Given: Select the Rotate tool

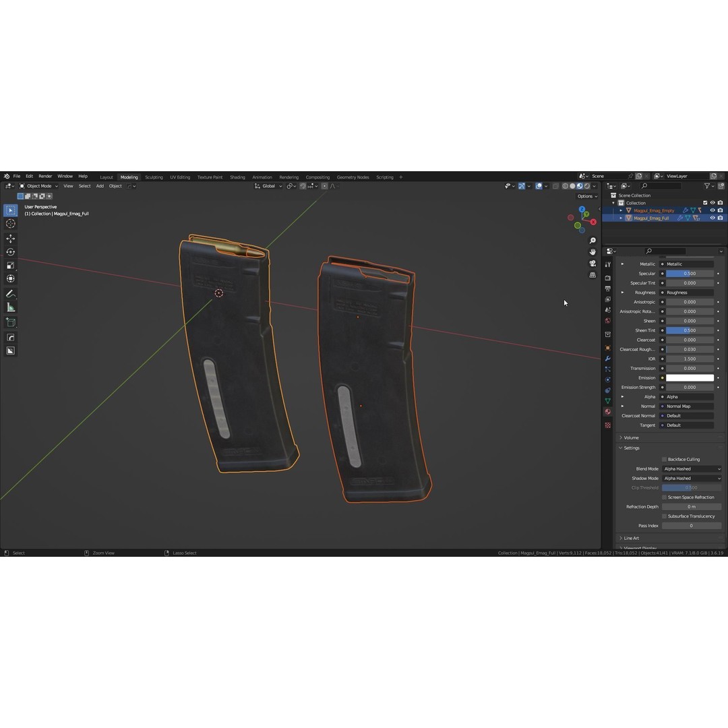Looking at the screenshot, I should click(10, 251).
